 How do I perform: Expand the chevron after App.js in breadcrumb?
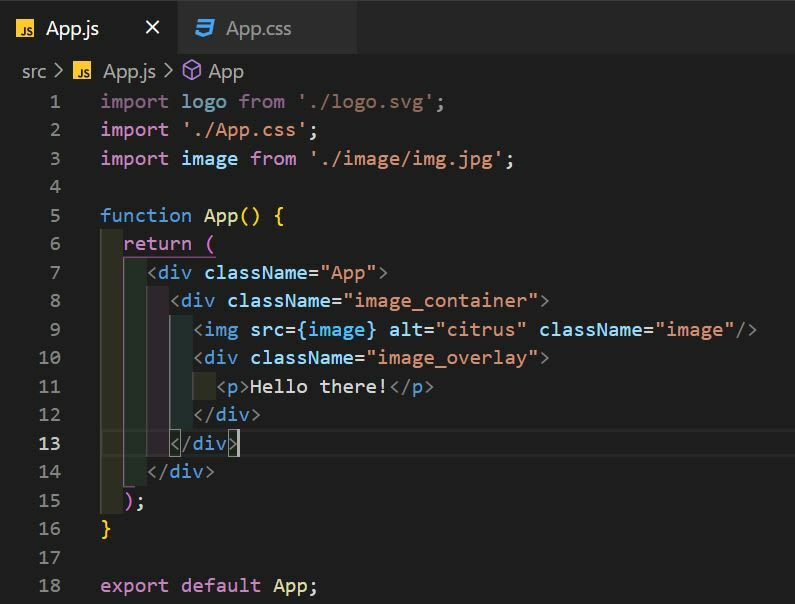tap(168, 70)
